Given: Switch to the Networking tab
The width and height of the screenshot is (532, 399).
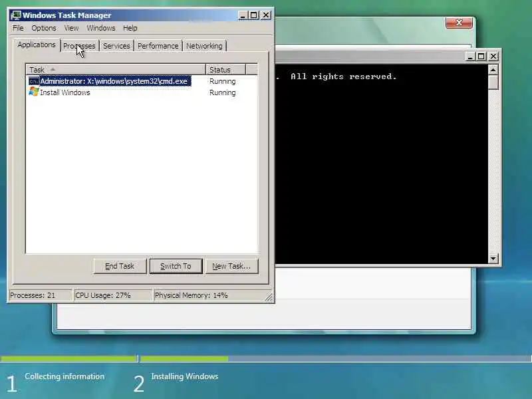Looking at the screenshot, I should 204,46.
